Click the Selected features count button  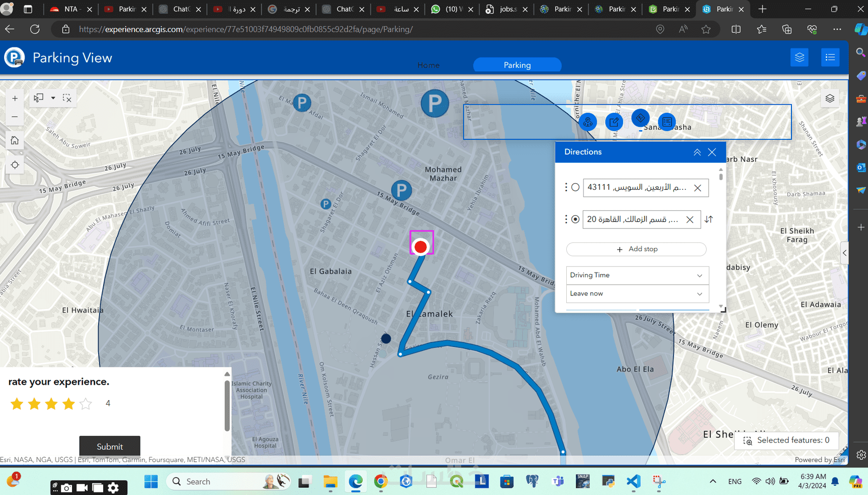(787, 440)
